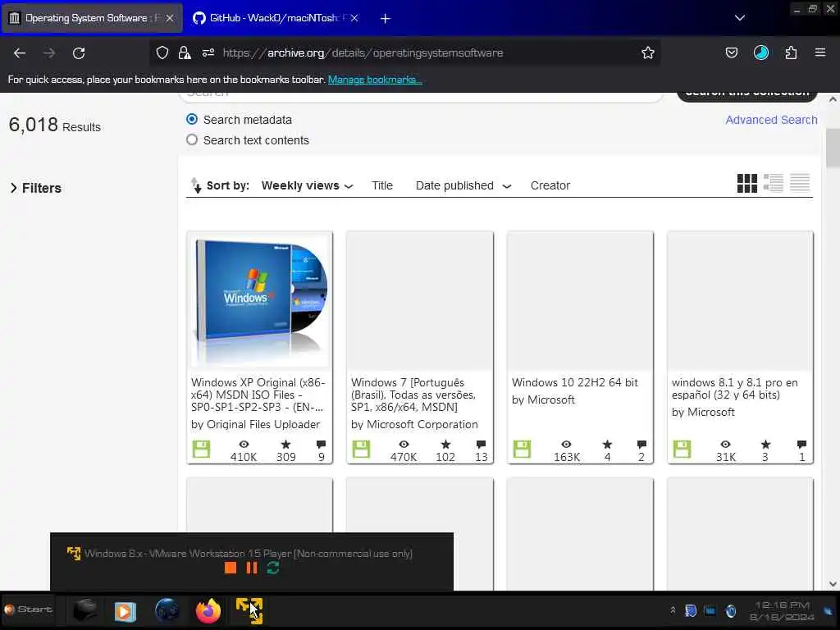Click the site security padlock icon
The height and width of the screenshot is (630, 840).
tap(185, 52)
